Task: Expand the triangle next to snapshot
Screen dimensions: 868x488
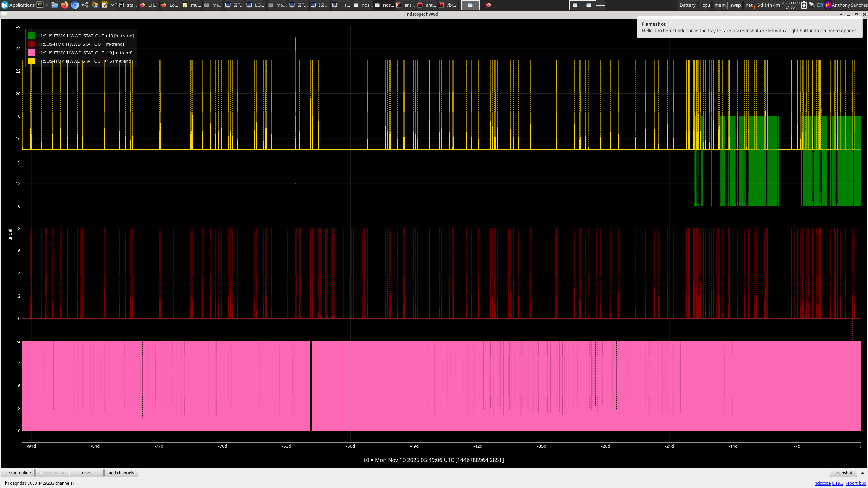Action: tap(863, 473)
